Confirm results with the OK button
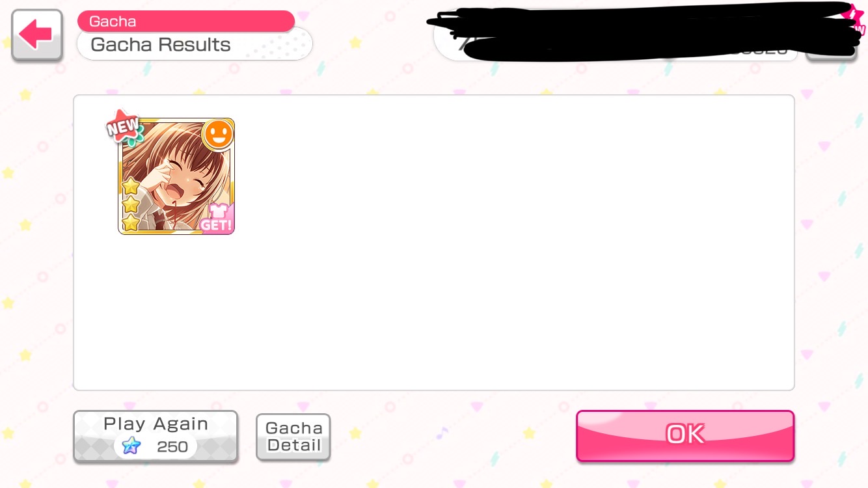 point(685,435)
